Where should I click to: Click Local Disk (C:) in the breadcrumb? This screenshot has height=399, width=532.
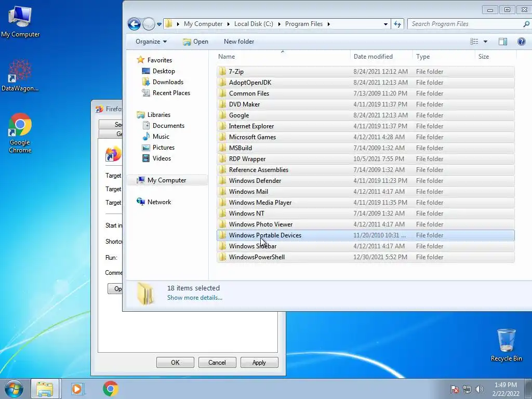click(x=254, y=24)
